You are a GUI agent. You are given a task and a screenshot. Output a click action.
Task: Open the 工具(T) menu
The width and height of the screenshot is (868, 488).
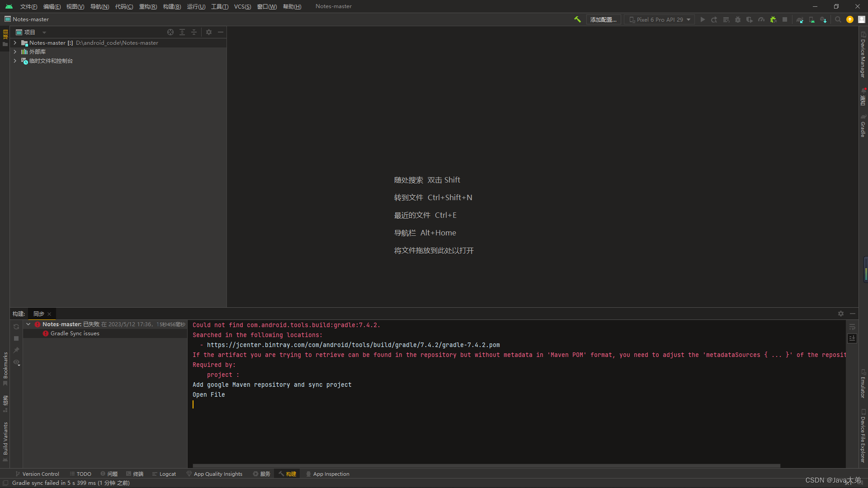[x=220, y=6]
